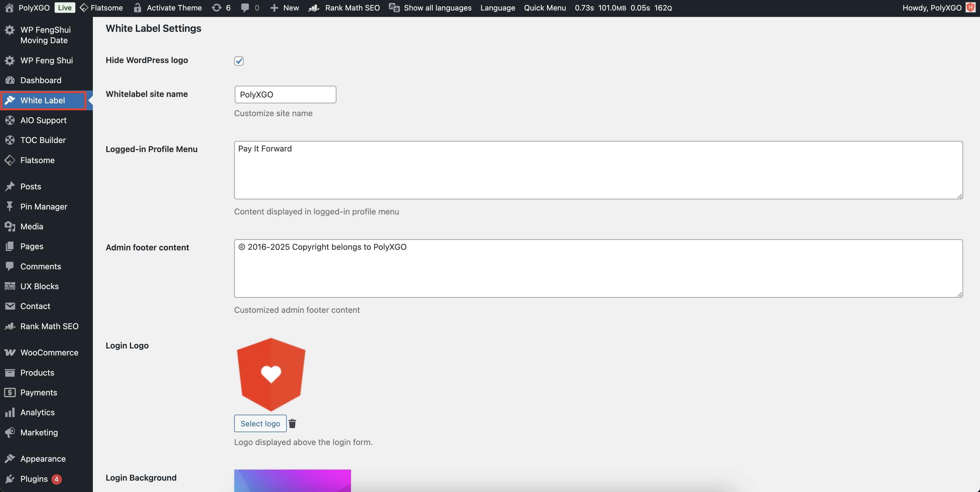This screenshot has height=492, width=980.
Task: Click the UX Blocks grid icon
Action: [x=10, y=286]
